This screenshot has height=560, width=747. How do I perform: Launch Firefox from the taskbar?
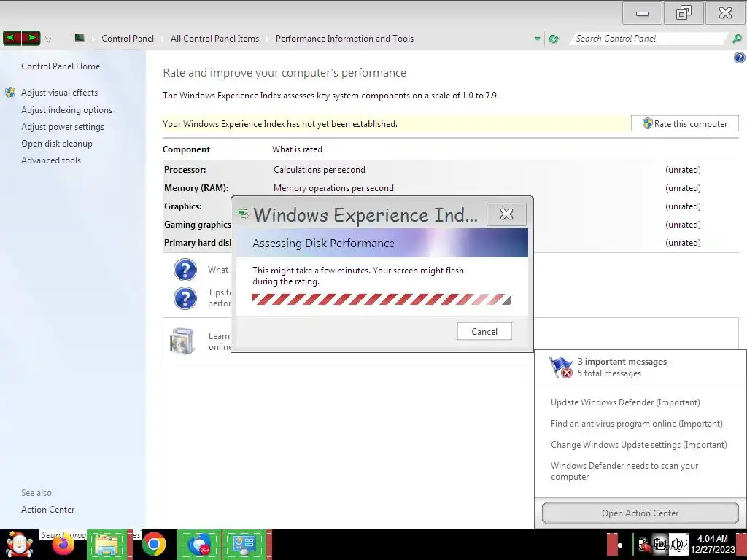63,545
